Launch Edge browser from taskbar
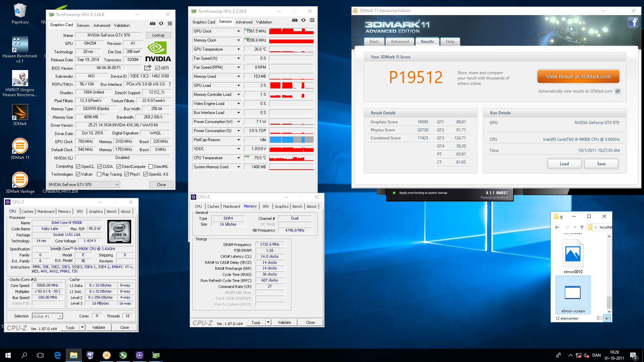 [x=57, y=355]
